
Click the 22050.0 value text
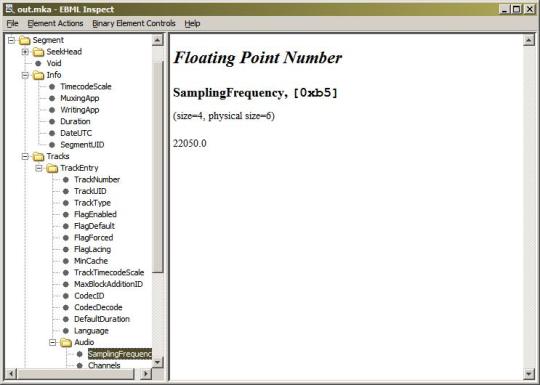[190, 143]
